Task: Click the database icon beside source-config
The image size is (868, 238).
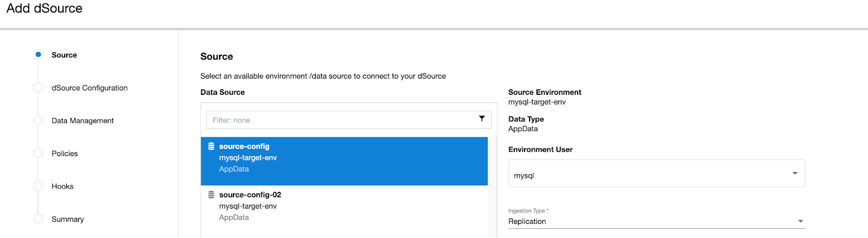Action: 211,146
